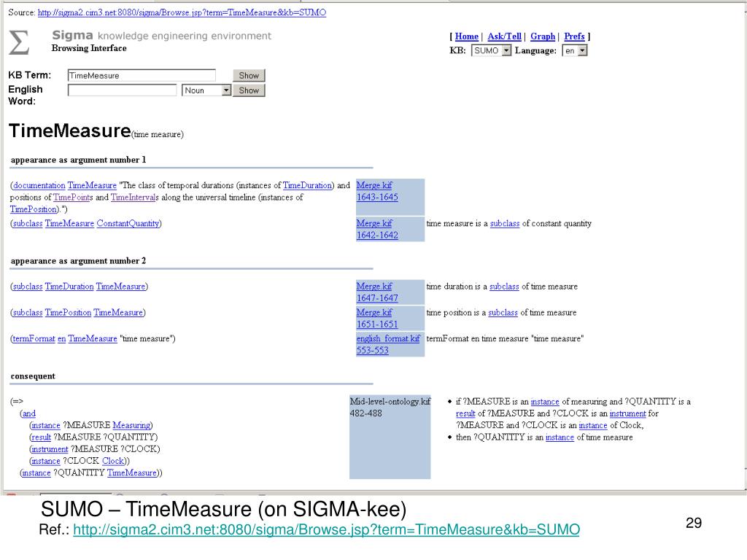Click result link in English rule paraphrase

tap(465, 413)
